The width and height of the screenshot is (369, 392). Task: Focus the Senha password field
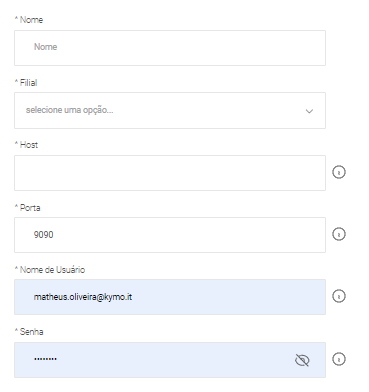tap(170, 360)
